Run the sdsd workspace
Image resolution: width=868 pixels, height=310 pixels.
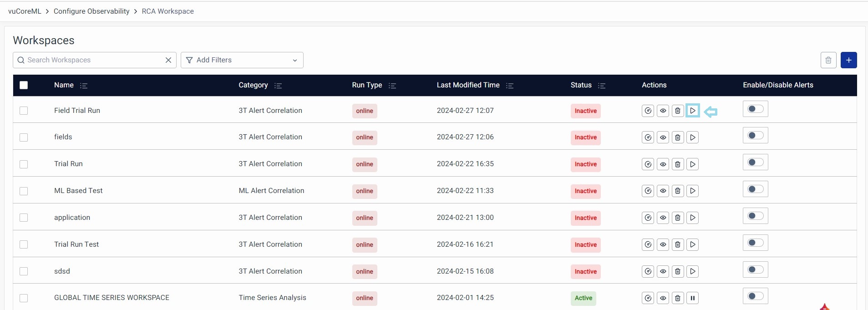click(x=692, y=272)
